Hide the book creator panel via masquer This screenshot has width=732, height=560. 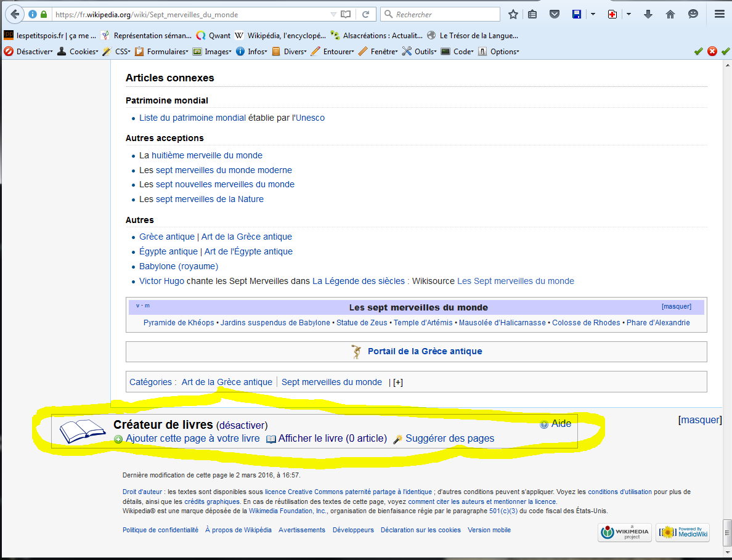click(700, 420)
